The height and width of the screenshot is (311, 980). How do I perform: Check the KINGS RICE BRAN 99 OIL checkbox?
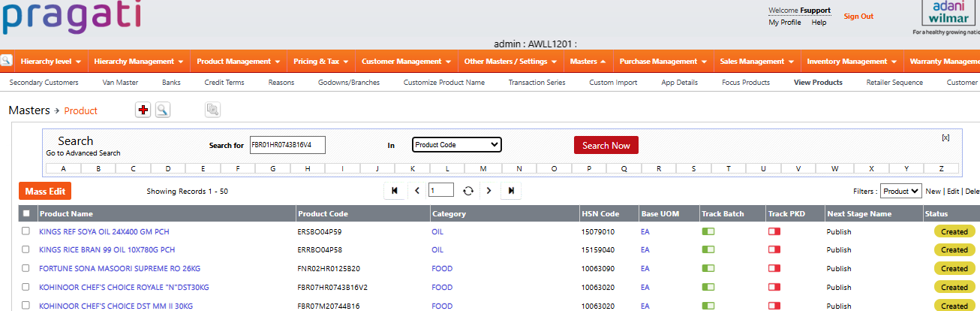26,249
